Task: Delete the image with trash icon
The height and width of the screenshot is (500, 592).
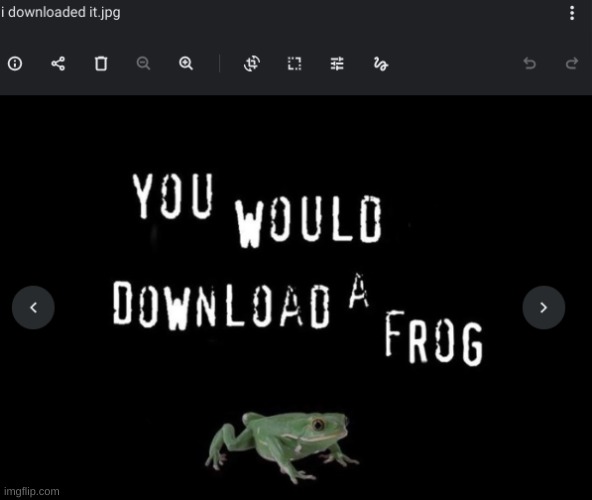Action: (x=101, y=63)
